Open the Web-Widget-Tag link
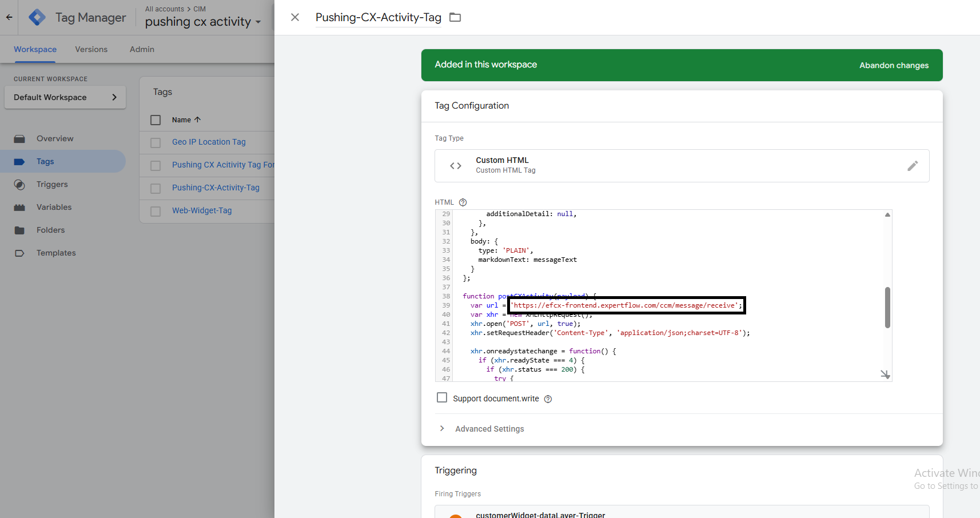980x518 pixels. (202, 210)
